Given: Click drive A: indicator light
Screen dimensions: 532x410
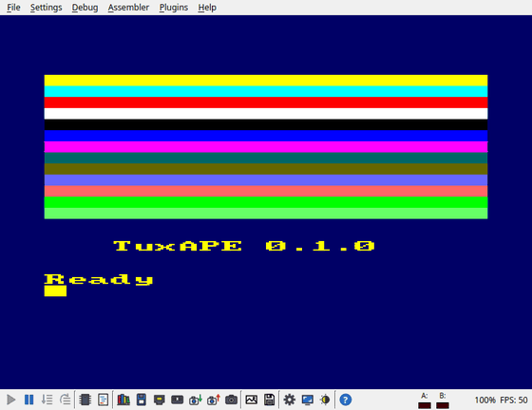Looking at the screenshot, I should (425, 405).
